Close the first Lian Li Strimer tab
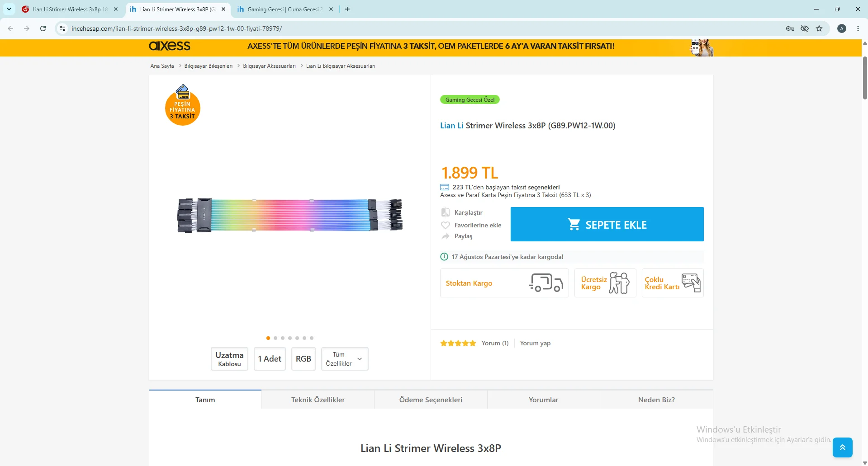The image size is (868, 466). 116,9
